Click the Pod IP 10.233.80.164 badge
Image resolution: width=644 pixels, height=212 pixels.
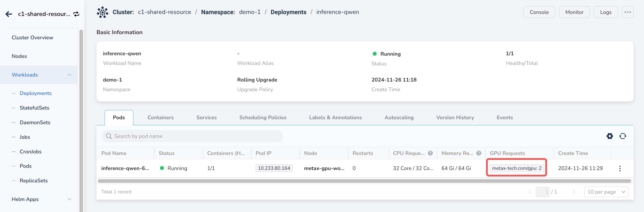274,168
